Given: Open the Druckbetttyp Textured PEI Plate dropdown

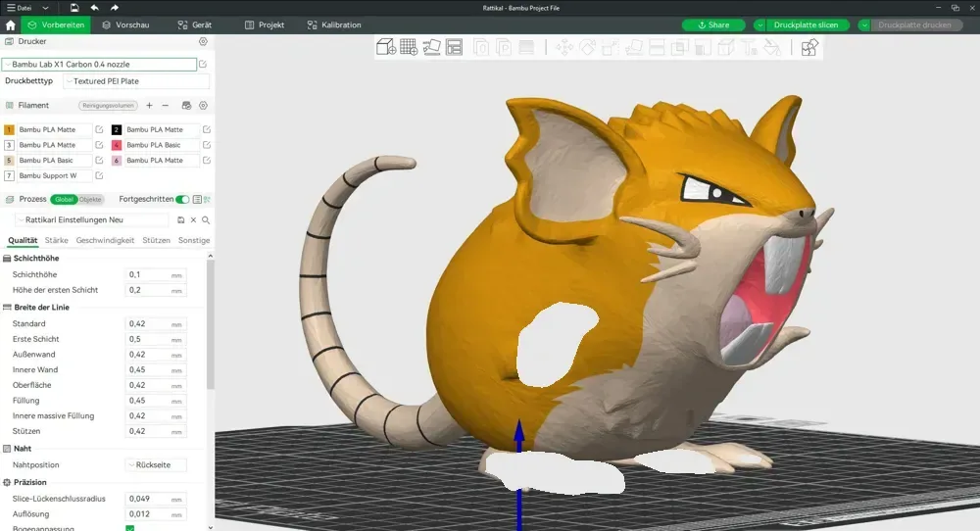Looking at the screenshot, I should tap(136, 81).
